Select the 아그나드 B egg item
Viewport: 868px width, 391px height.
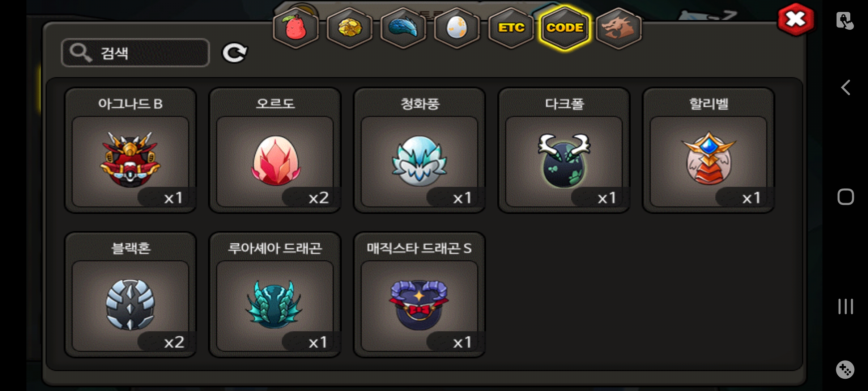point(130,150)
